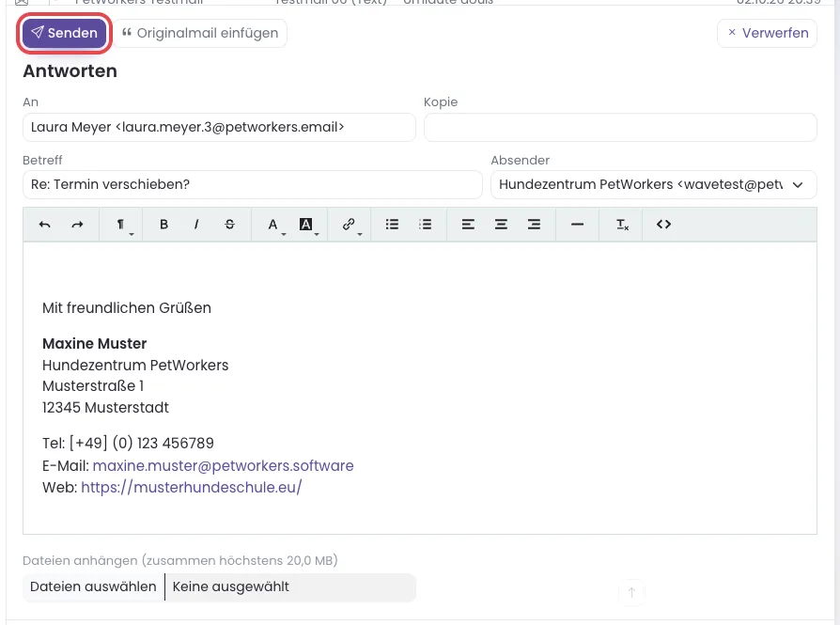Undo the last edit in the editor

[x=44, y=225]
